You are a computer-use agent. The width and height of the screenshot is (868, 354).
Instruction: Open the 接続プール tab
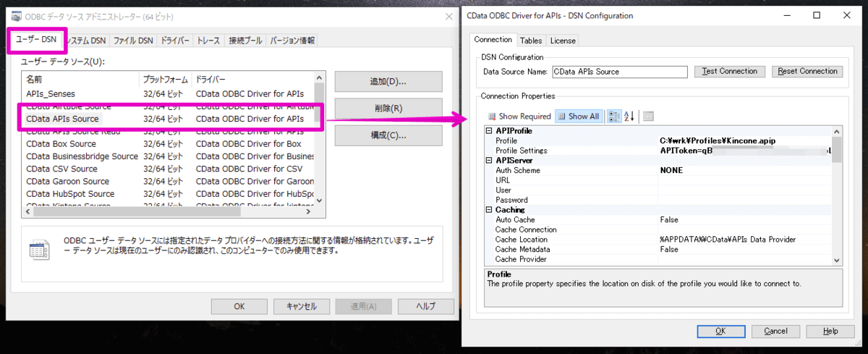pyautogui.click(x=245, y=41)
